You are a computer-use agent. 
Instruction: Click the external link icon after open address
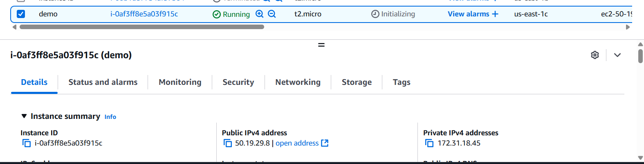(x=325, y=143)
